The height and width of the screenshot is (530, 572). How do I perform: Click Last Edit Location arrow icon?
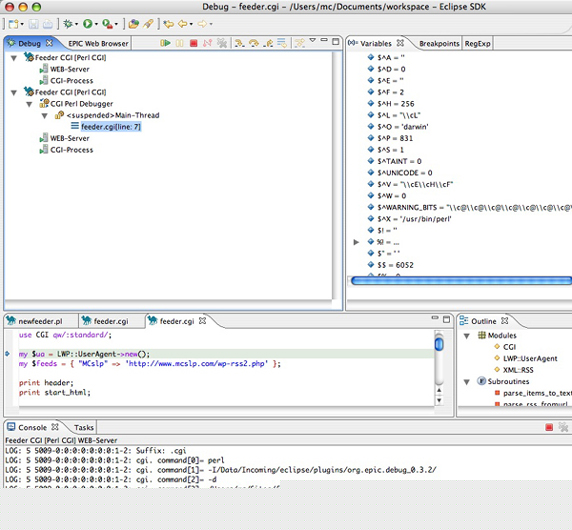point(168,24)
